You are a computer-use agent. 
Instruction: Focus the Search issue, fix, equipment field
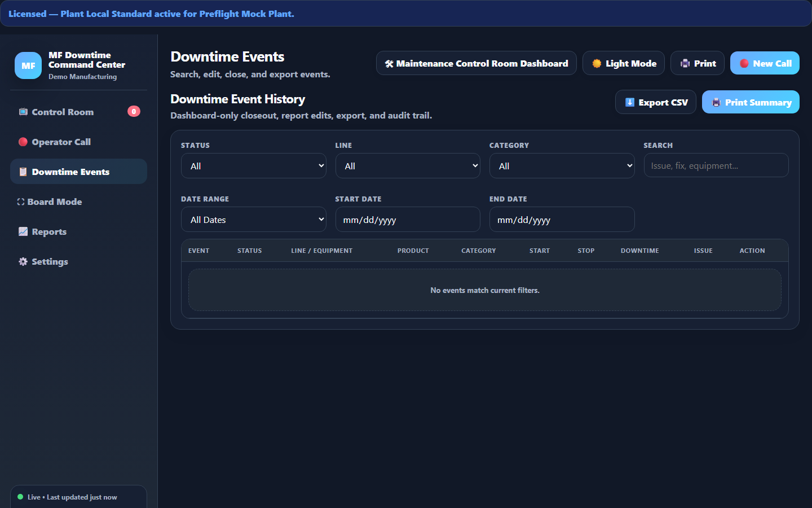click(x=716, y=165)
